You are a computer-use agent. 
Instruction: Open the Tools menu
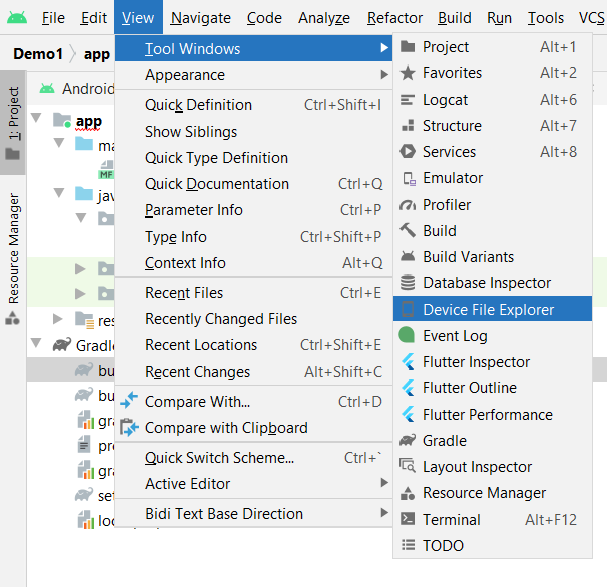point(546,18)
